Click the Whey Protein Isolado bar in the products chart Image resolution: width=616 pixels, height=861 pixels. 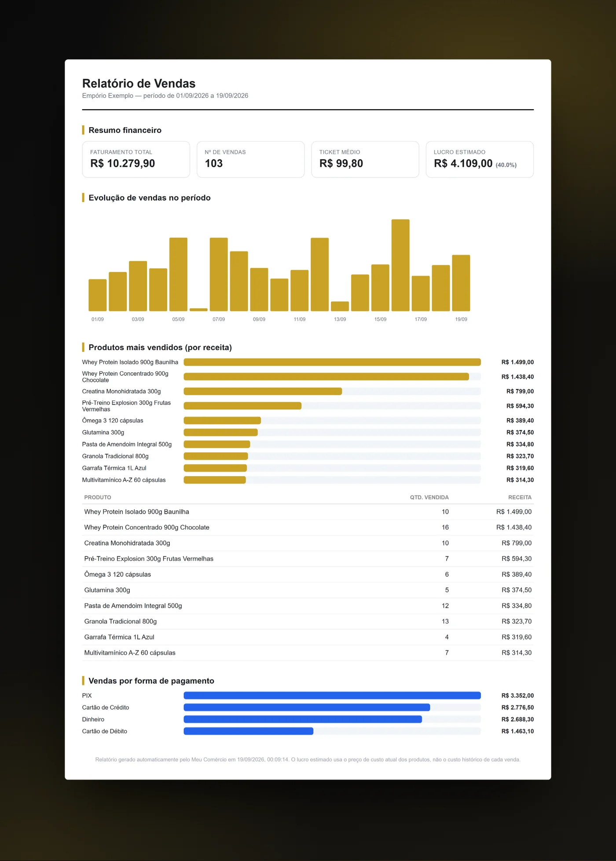pos(332,362)
